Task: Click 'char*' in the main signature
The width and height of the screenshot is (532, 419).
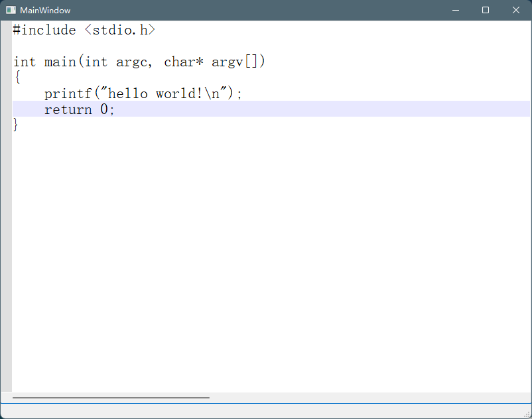Action: pos(184,62)
